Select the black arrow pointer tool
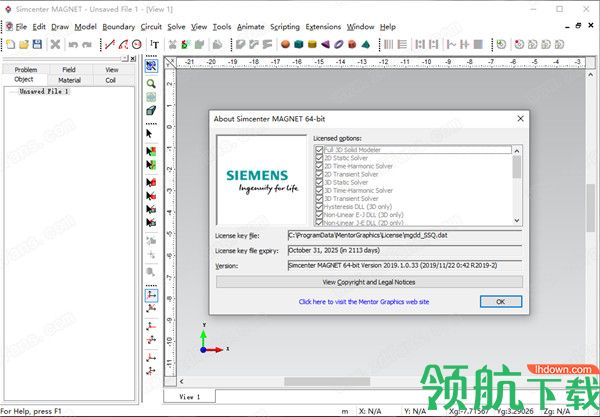Viewport: 600px width, 417px height. click(149, 134)
